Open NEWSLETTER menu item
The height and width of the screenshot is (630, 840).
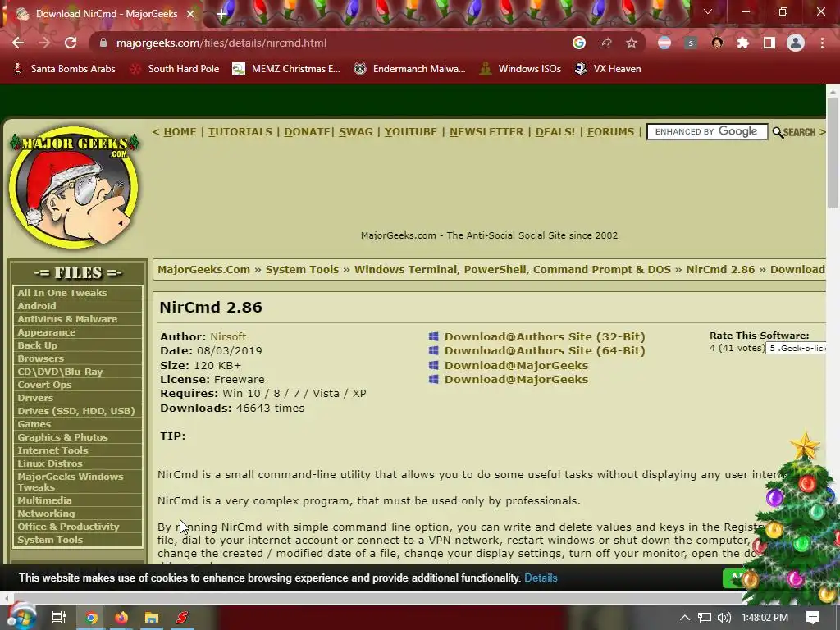click(486, 132)
